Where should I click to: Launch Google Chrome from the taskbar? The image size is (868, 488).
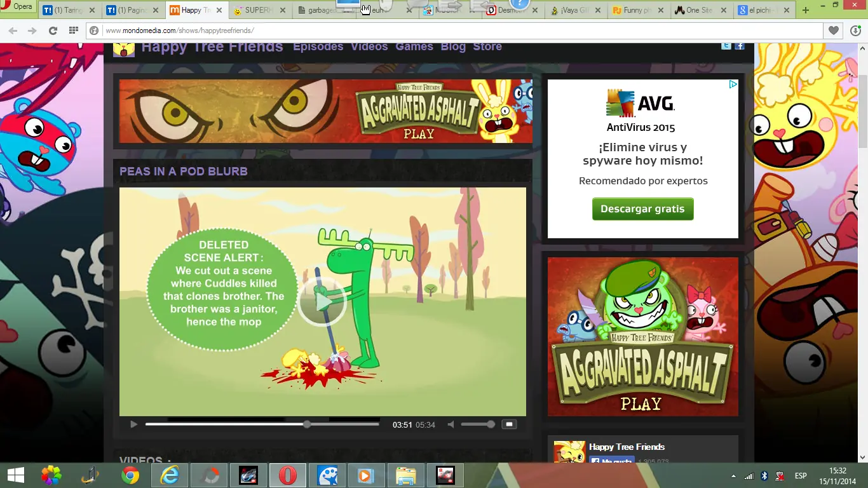coord(130,475)
